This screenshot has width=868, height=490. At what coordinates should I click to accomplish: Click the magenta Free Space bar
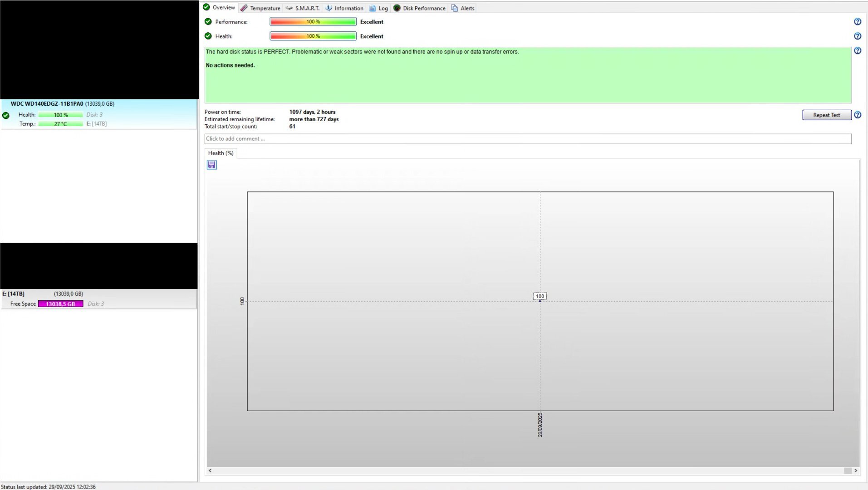click(60, 304)
